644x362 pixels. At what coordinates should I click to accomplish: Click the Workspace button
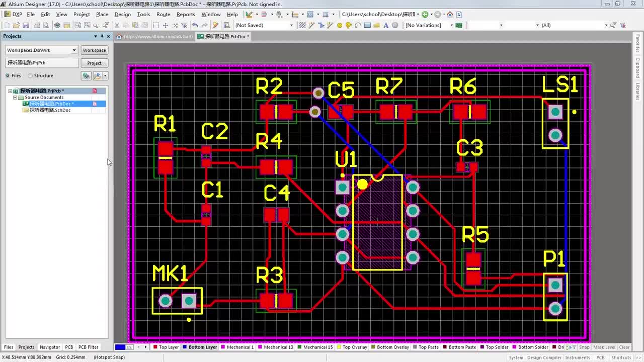[x=94, y=50]
